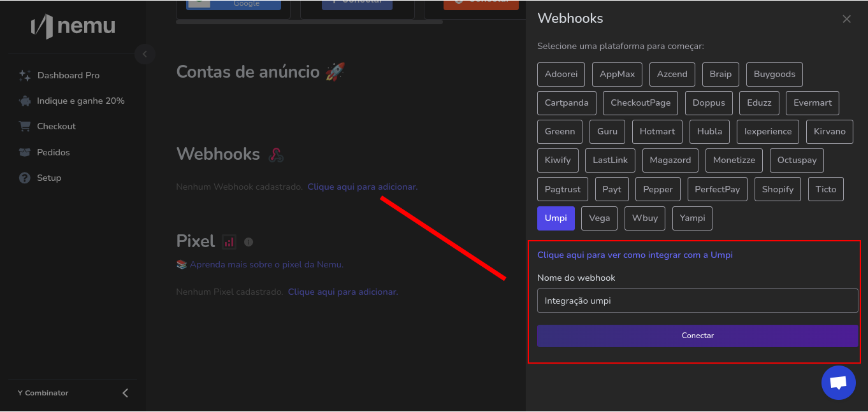Click the Y Combinator account name

pyautogui.click(x=43, y=393)
